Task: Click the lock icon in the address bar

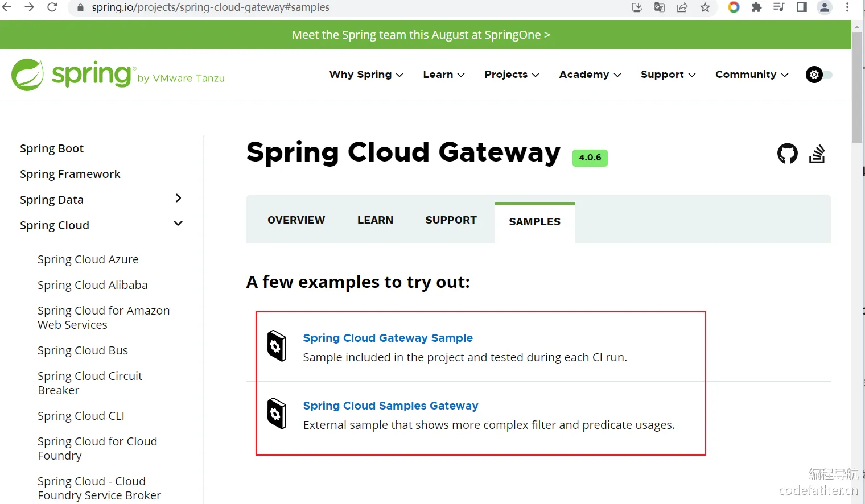Action: coord(80,7)
